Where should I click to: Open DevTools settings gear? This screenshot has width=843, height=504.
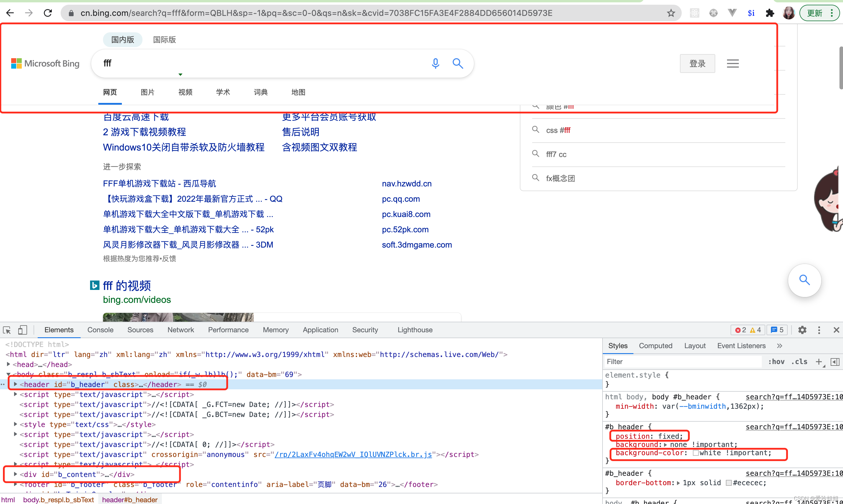coord(802,330)
